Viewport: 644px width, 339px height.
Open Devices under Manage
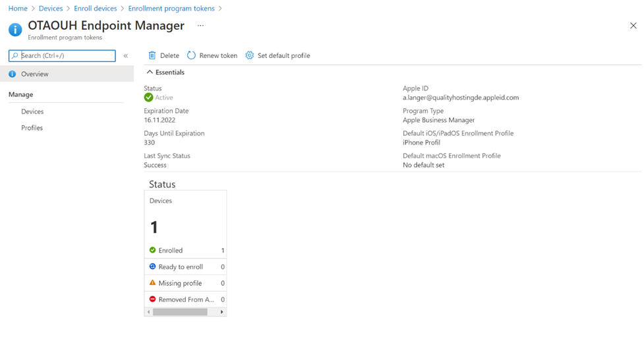click(x=32, y=111)
